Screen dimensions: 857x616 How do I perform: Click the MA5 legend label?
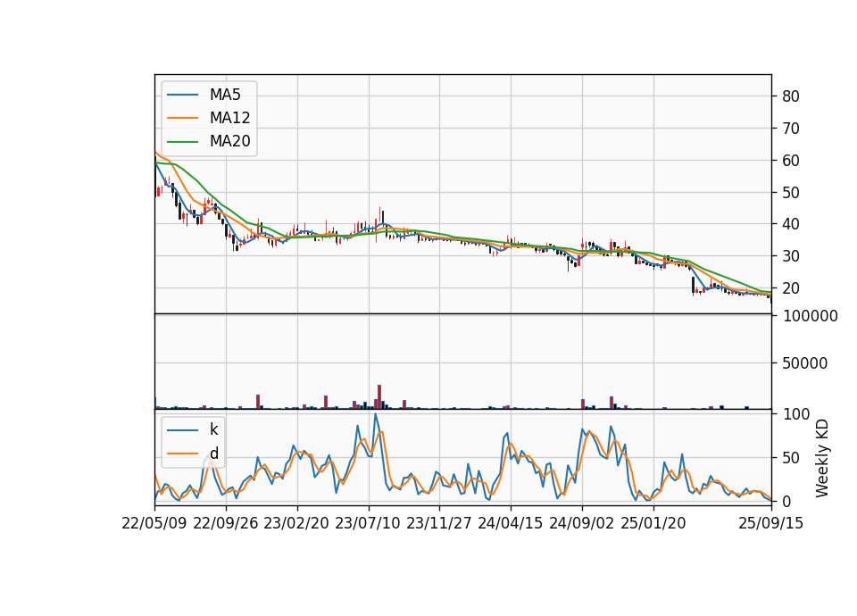pos(225,95)
